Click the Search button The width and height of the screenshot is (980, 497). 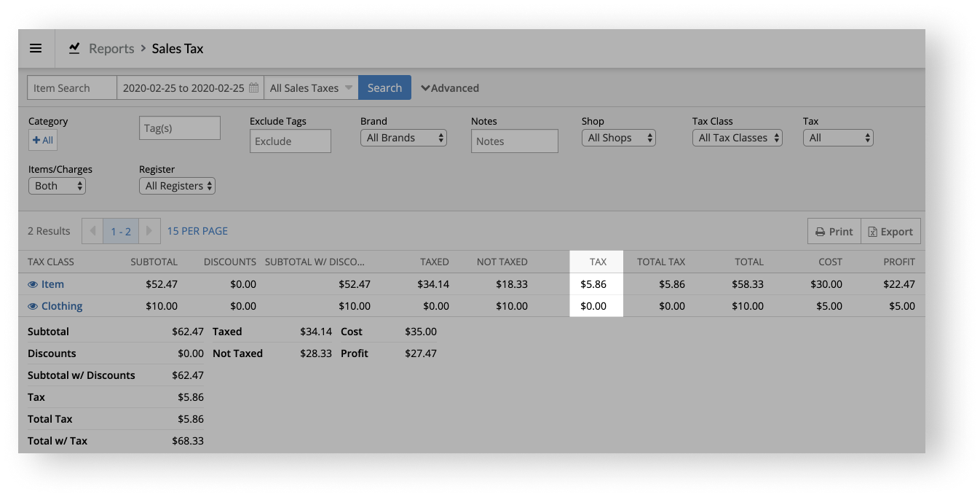pos(384,88)
